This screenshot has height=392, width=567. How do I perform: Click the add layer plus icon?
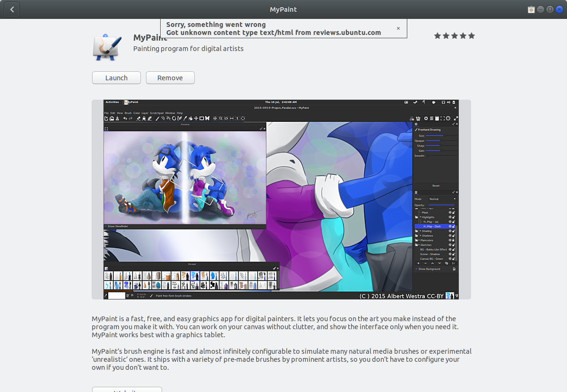[418, 263]
